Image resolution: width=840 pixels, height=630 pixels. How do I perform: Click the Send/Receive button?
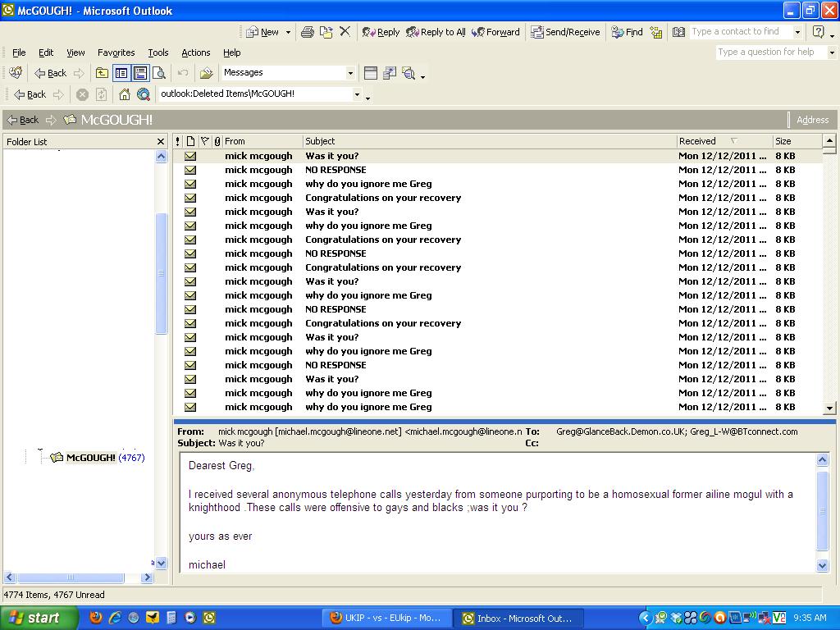click(565, 32)
